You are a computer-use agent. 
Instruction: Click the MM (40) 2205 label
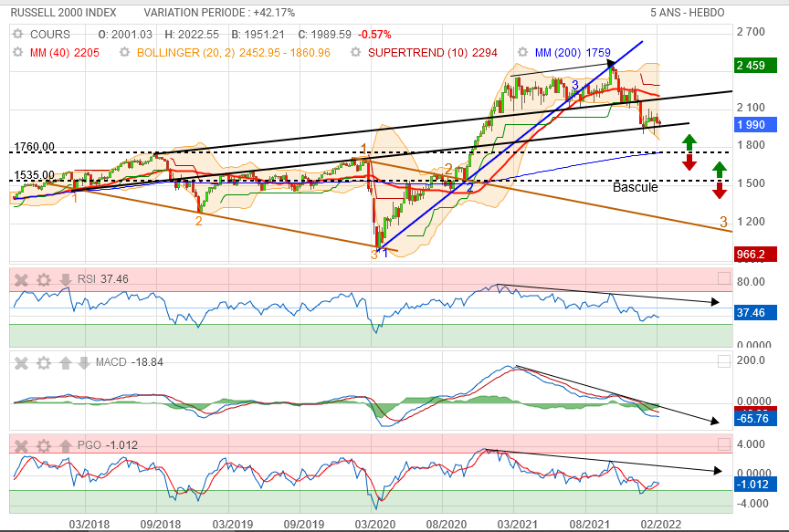65,52
